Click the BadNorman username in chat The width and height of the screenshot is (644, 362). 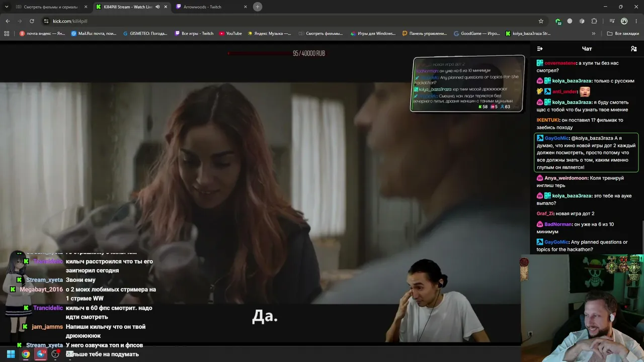click(x=558, y=224)
